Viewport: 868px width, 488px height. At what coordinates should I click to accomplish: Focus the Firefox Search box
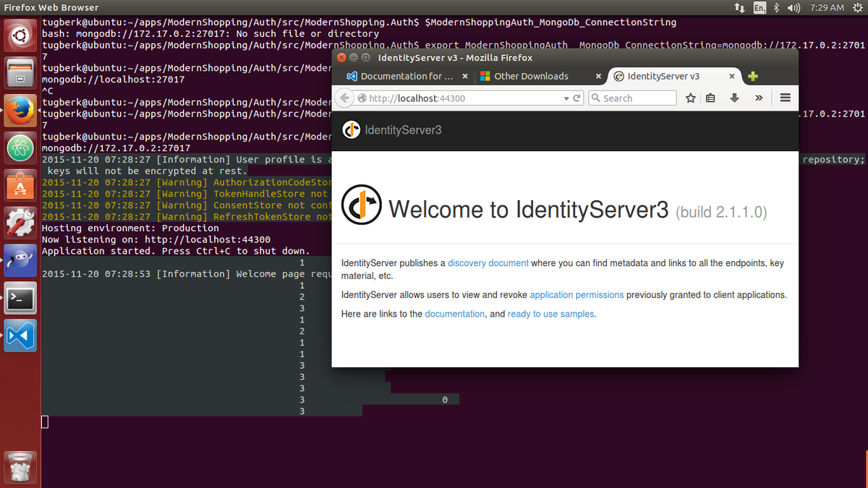(633, 98)
